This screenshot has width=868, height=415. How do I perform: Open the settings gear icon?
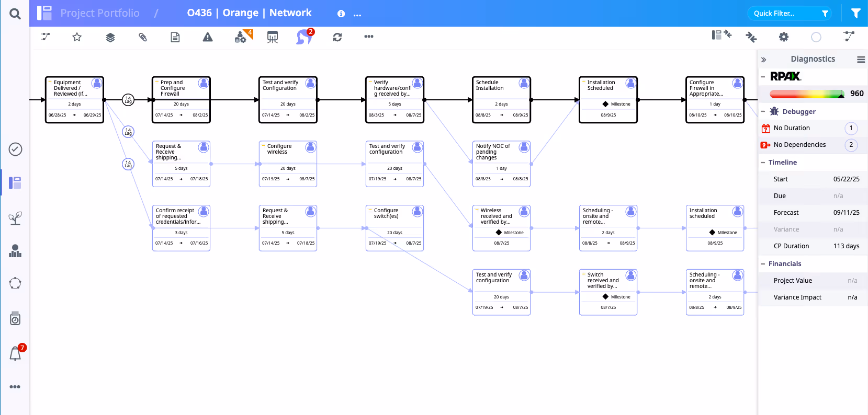(784, 37)
